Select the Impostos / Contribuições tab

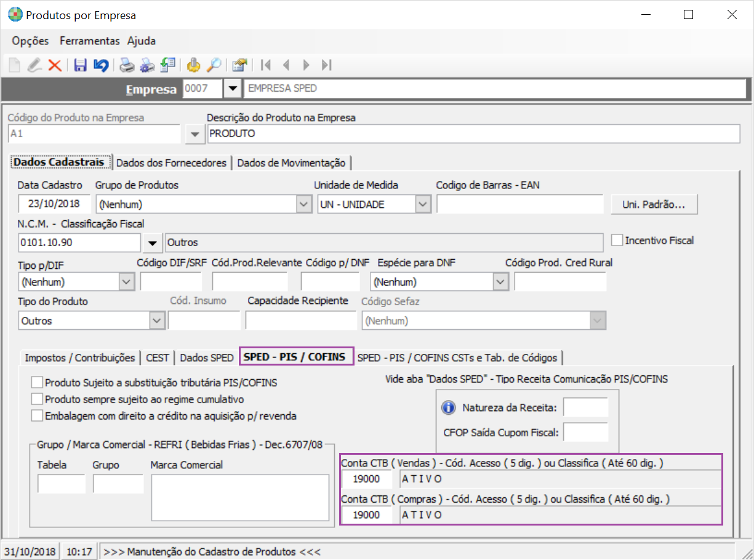click(79, 358)
